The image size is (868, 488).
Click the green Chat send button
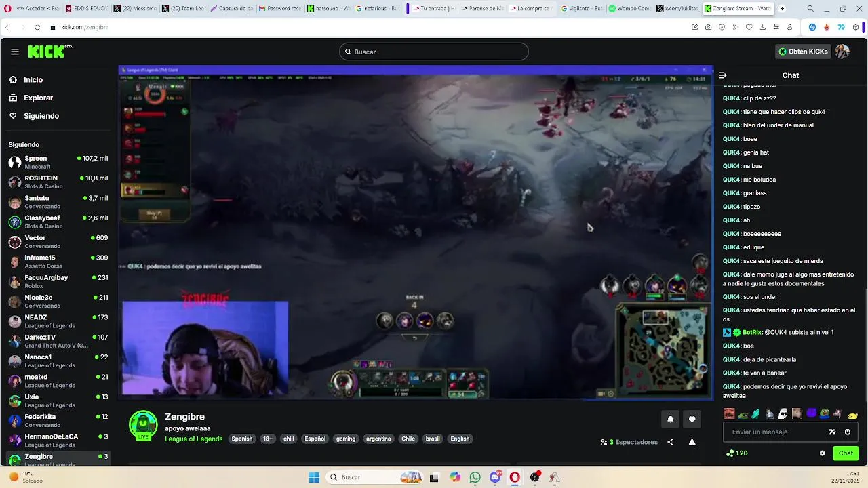pos(846,453)
